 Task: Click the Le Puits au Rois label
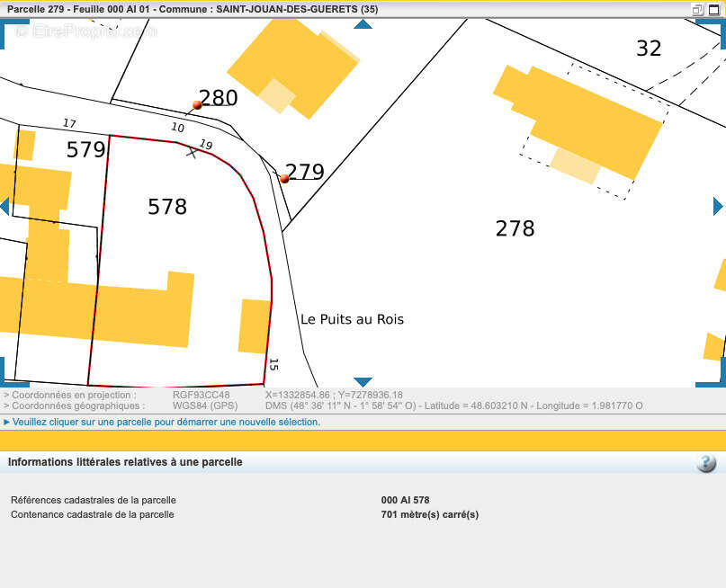click(352, 319)
